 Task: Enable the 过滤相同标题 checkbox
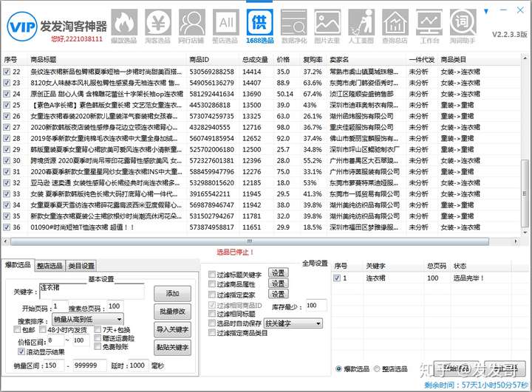click(x=212, y=314)
